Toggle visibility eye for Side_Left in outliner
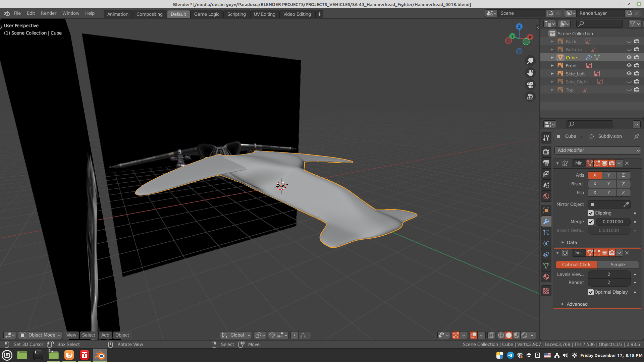The height and width of the screenshot is (362, 644). pos(629,74)
